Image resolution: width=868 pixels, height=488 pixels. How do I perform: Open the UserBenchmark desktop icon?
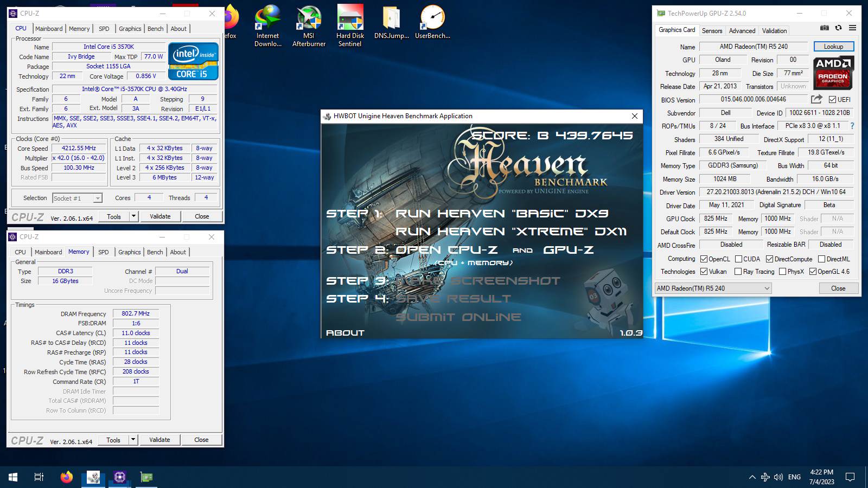[432, 22]
